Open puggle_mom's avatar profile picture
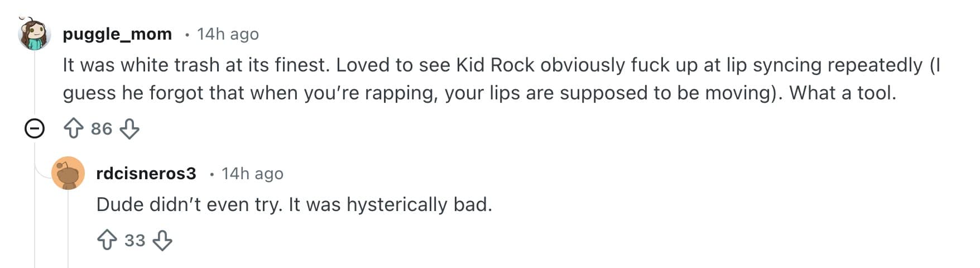This screenshot has width=980, height=268. click(x=35, y=33)
